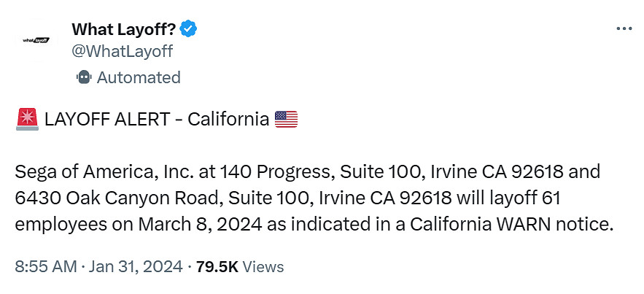Open the three-dot more options menu
Viewport: 644px width, 294px height.
(624, 29)
